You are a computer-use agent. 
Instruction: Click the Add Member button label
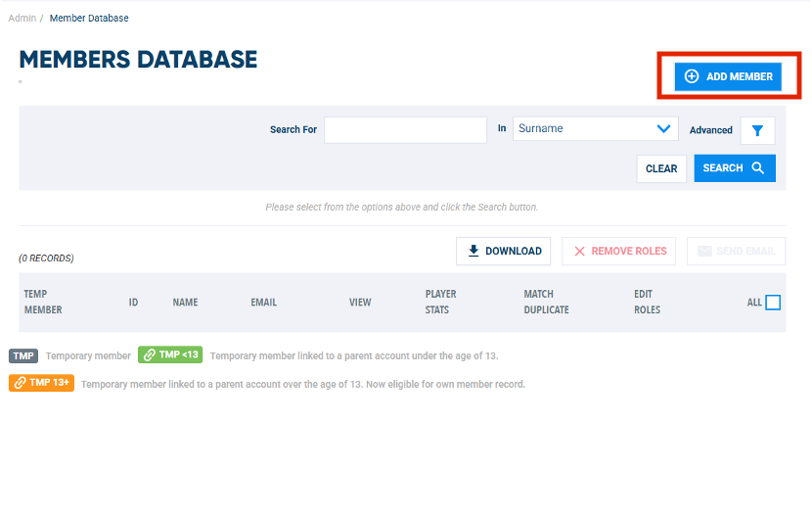(740, 76)
